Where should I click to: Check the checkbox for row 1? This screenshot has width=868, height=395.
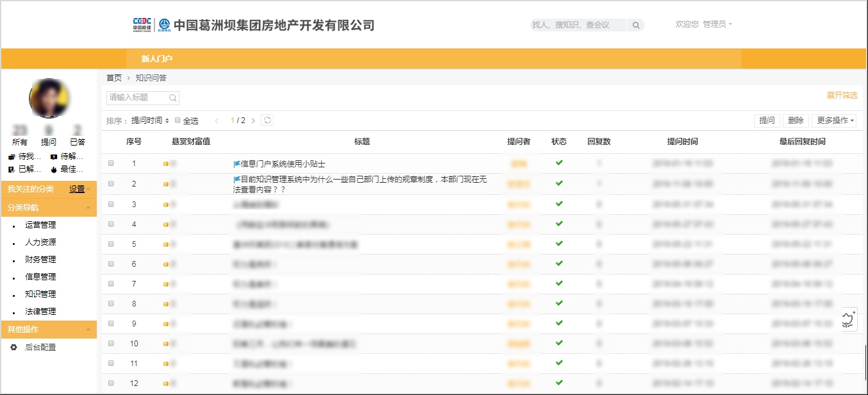[x=111, y=164]
